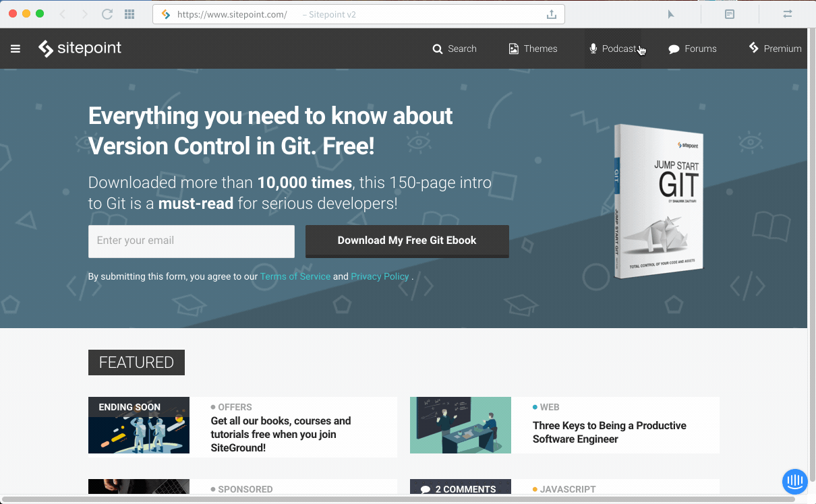
Task: Click the share icon in address bar
Action: tap(551, 14)
